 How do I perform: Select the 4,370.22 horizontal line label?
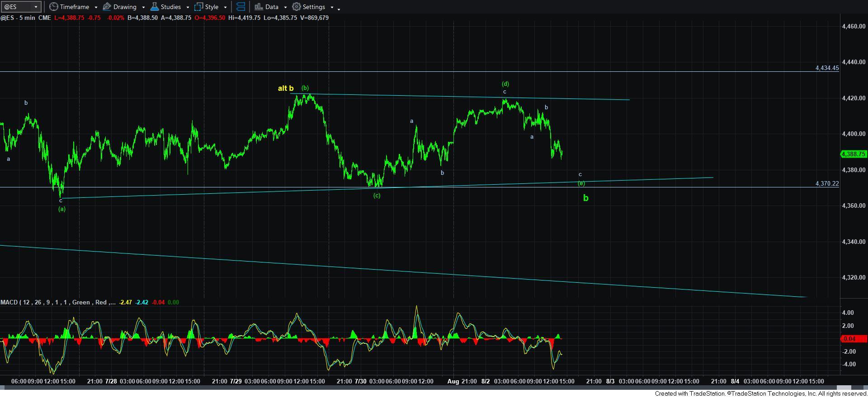827,183
